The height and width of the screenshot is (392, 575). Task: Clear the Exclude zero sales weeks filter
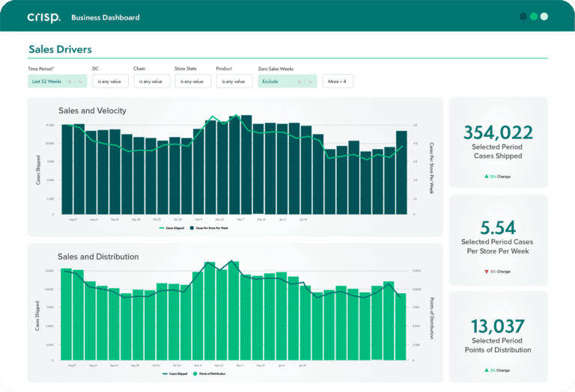299,82
